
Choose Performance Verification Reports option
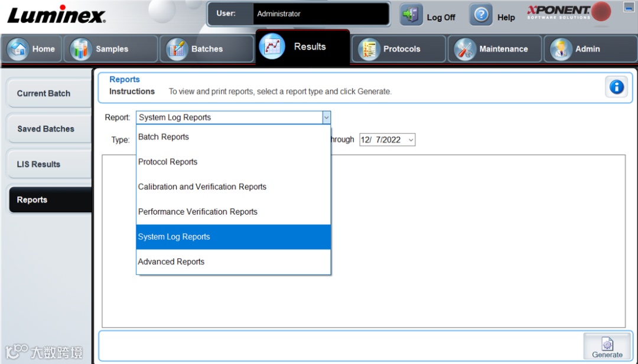click(x=233, y=212)
